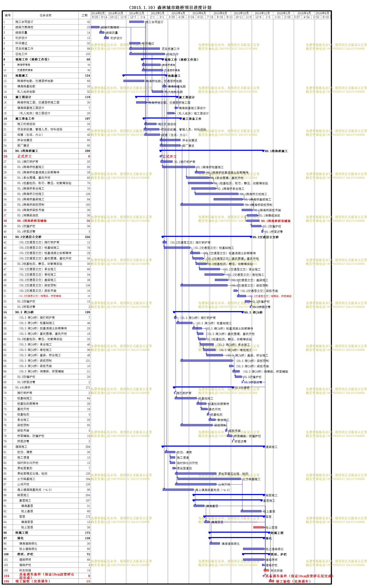Click the 6-19 date cell in timeline
This screenshot has width=367, height=588.
325,17
